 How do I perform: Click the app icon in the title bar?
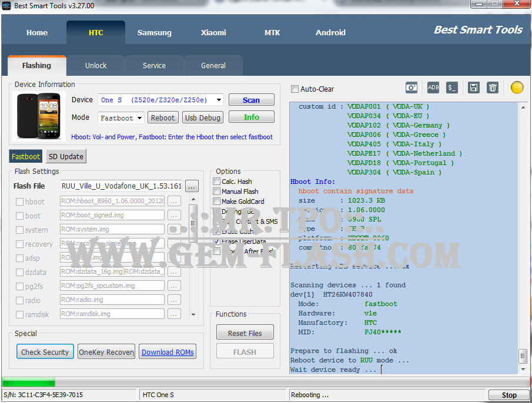click(x=6, y=5)
